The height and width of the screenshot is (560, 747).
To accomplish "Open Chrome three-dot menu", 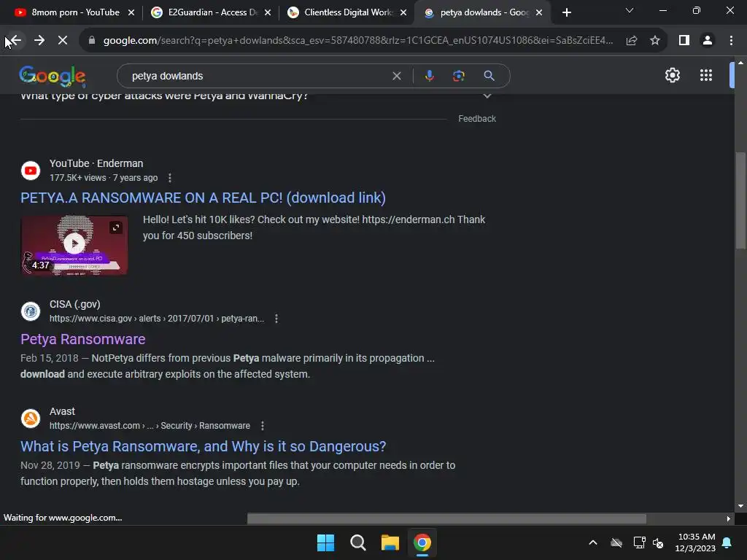I will point(731,41).
